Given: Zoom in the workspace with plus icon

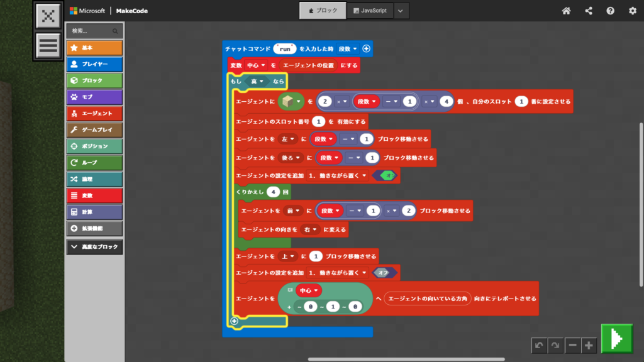Looking at the screenshot, I should (x=589, y=345).
